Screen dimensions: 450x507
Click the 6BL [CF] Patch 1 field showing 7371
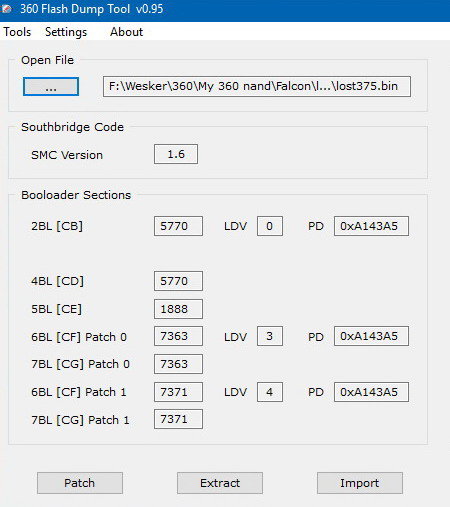178,392
